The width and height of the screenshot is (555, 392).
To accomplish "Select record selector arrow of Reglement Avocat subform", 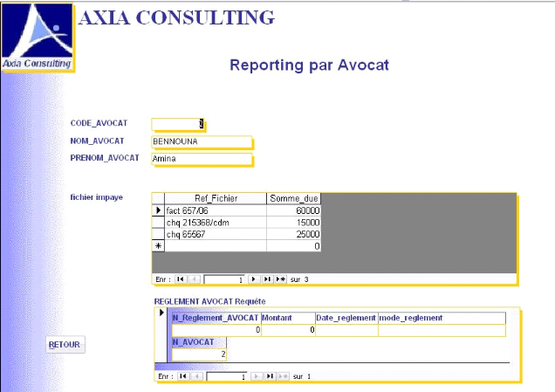I will pos(161,313).
